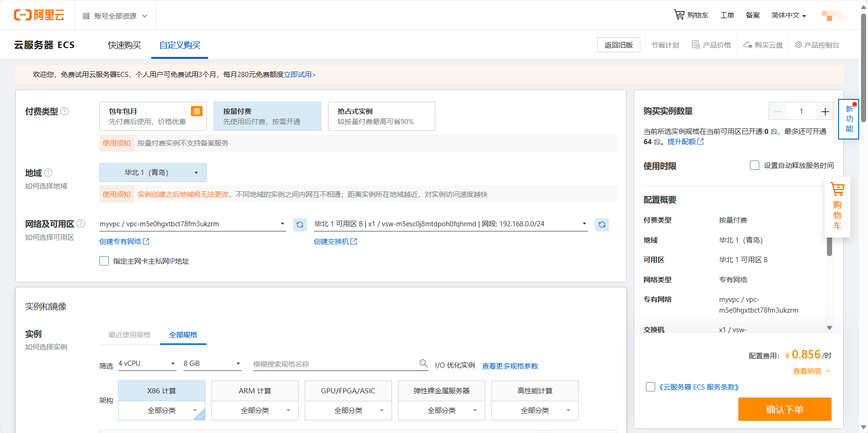Open 产品价格 page
This screenshot has width=868, height=433.
point(712,45)
